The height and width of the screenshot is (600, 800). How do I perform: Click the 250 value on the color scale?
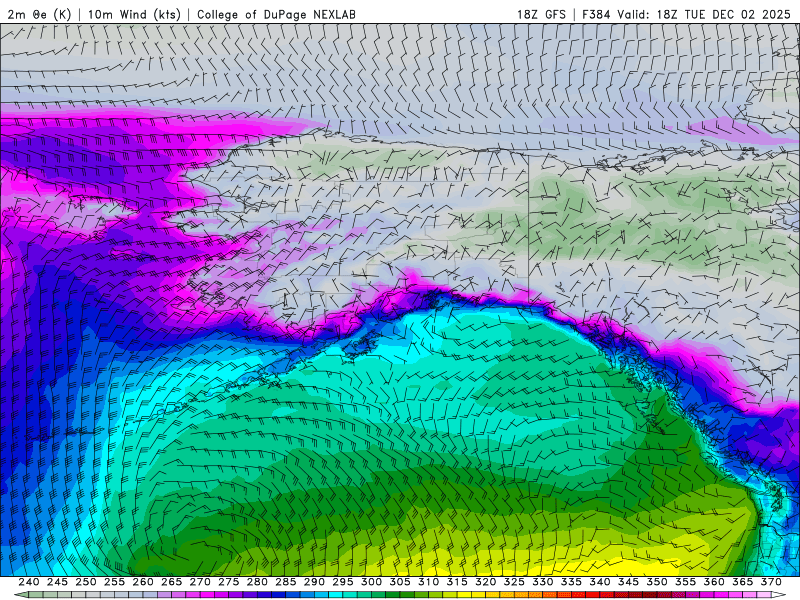pyautogui.click(x=86, y=582)
